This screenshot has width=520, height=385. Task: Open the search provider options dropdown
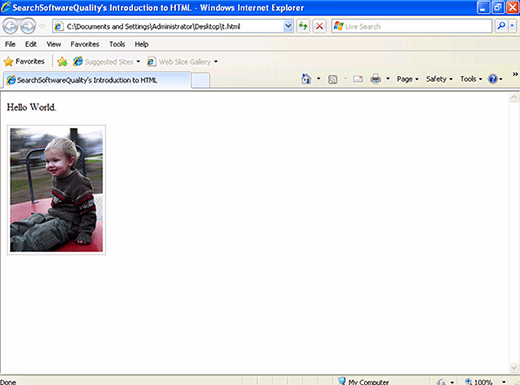pyautogui.click(x=512, y=26)
